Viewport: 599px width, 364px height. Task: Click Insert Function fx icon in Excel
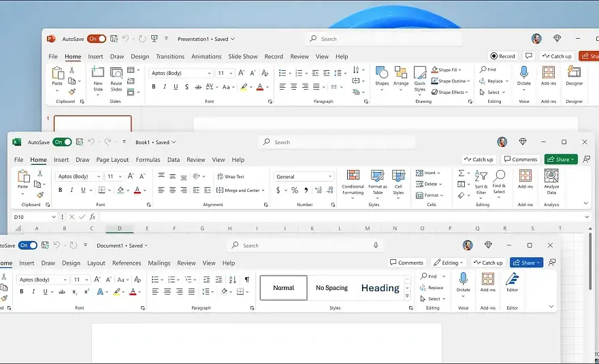[92, 217]
